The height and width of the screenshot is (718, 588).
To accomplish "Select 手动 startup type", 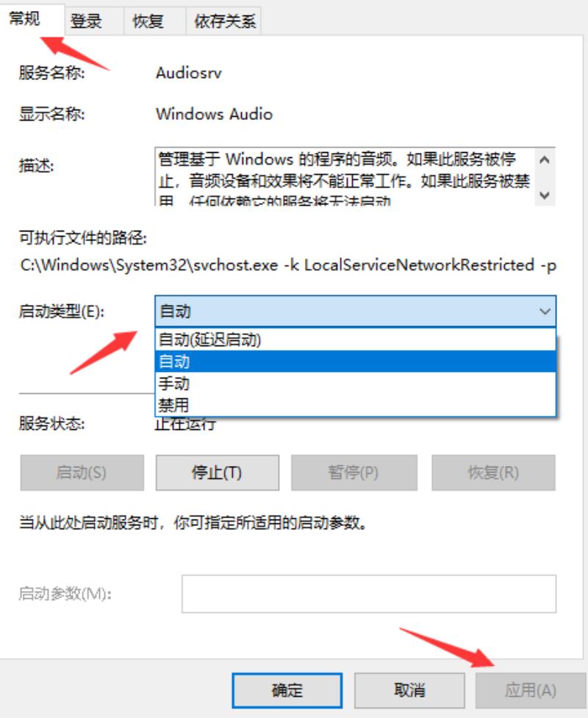I will [355, 384].
